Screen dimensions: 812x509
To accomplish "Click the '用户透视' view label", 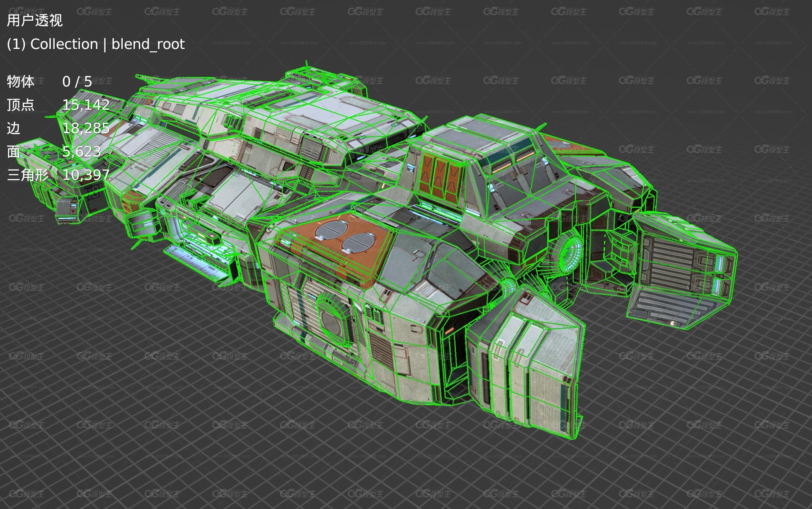I will click(34, 20).
